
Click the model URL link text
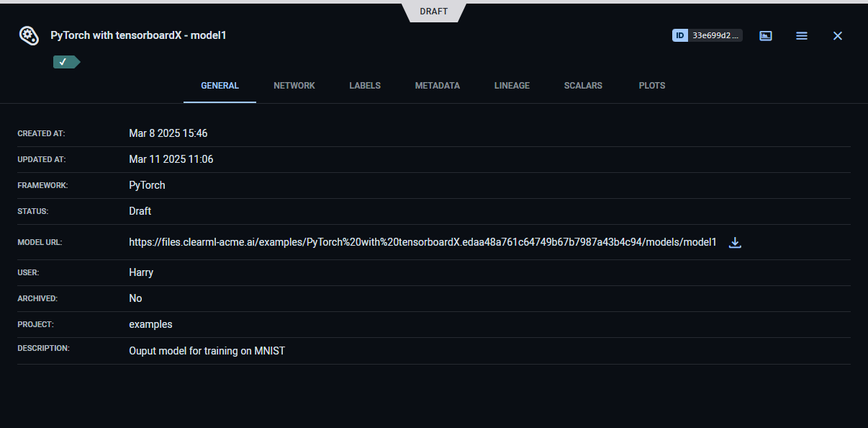pos(422,243)
